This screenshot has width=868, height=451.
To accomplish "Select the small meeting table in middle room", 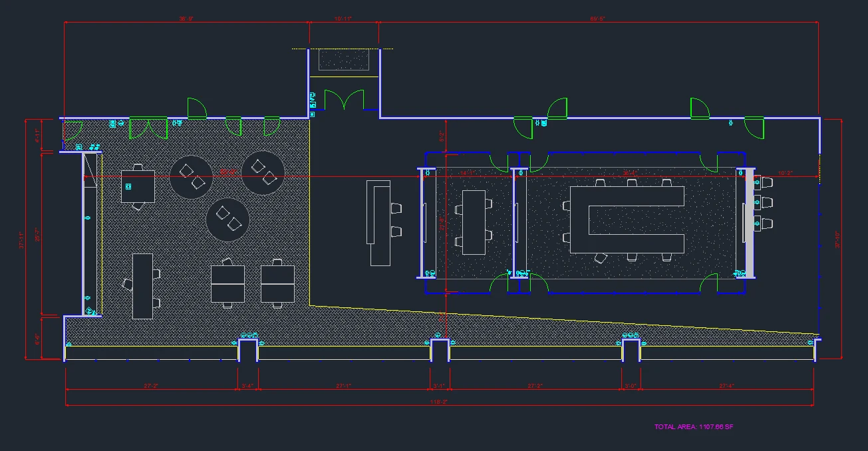I will tap(474, 222).
